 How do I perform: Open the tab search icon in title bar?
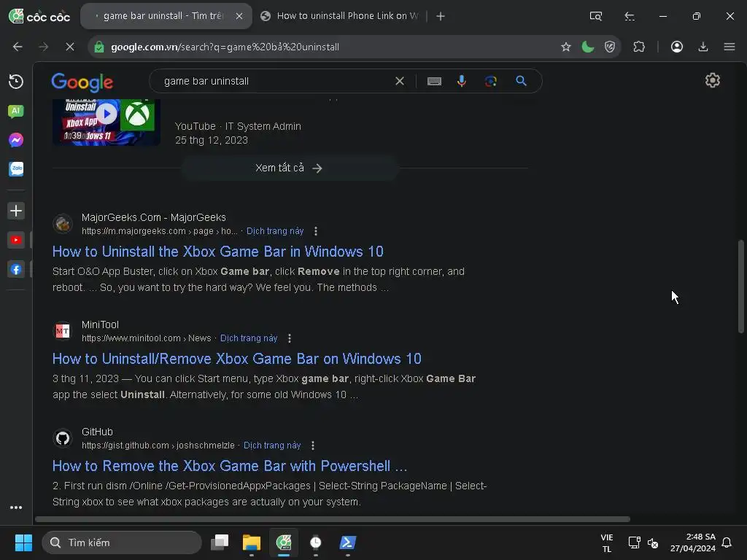coord(595,16)
